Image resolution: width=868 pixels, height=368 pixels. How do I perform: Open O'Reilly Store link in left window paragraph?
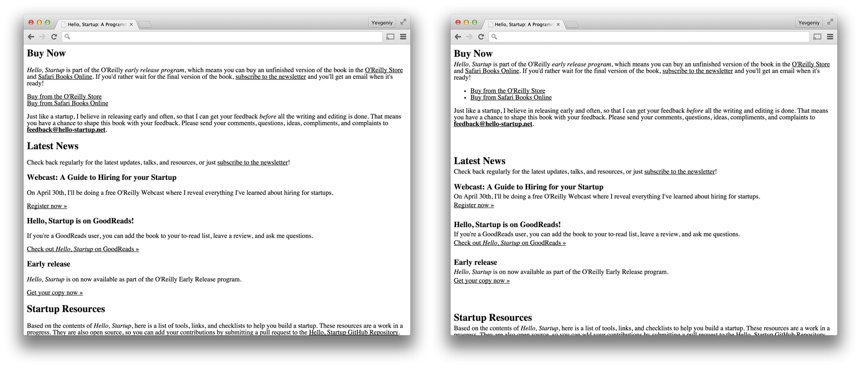[x=384, y=70]
